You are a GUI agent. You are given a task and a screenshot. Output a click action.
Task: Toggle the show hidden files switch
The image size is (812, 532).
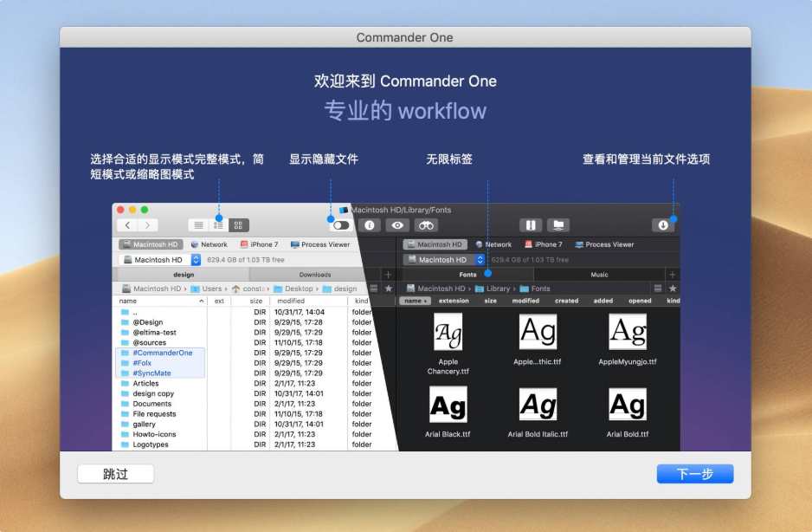click(x=341, y=225)
